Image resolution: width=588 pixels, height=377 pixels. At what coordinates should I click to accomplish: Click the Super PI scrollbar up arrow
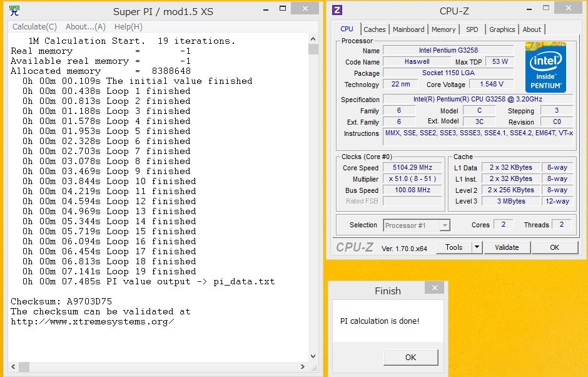[x=313, y=40]
